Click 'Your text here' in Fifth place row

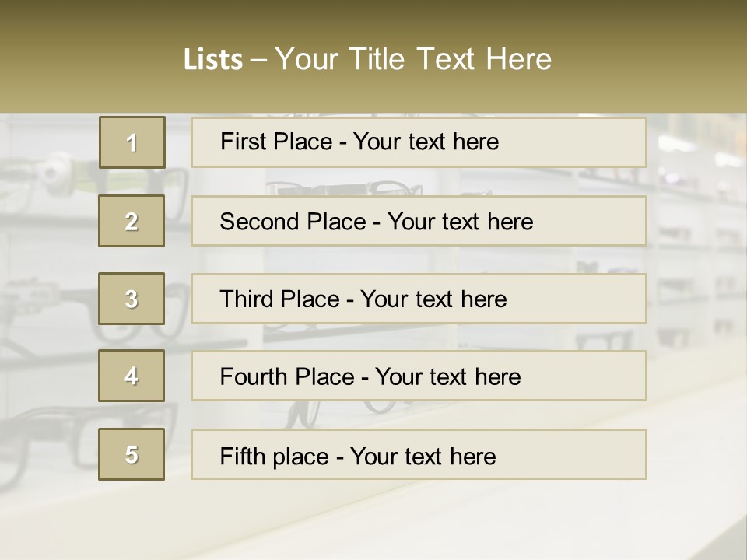423,457
